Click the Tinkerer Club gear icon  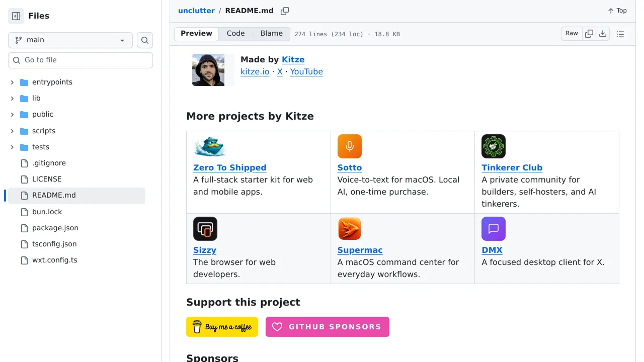(494, 146)
